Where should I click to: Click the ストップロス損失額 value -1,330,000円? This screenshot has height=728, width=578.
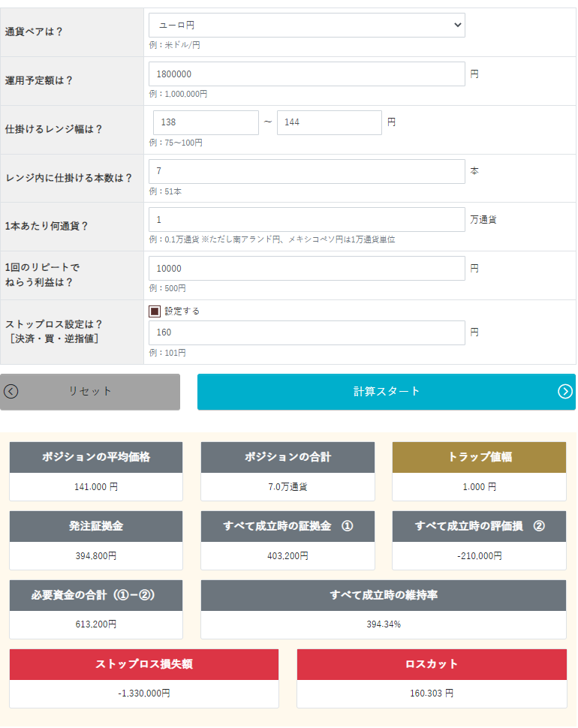pos(144,693)
